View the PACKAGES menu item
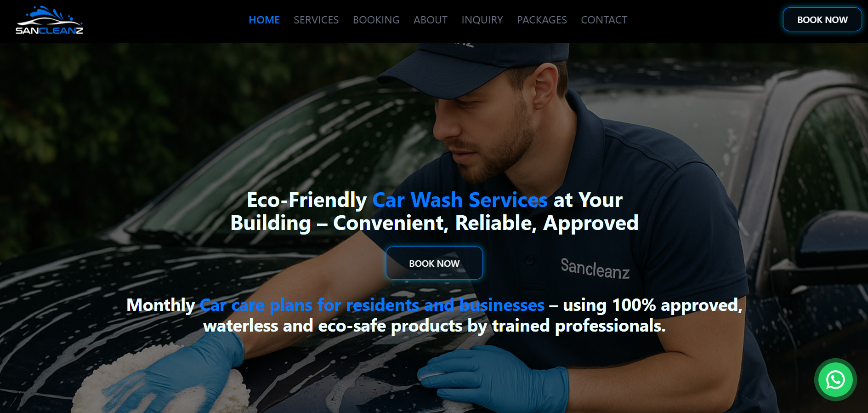 [542, 20]
